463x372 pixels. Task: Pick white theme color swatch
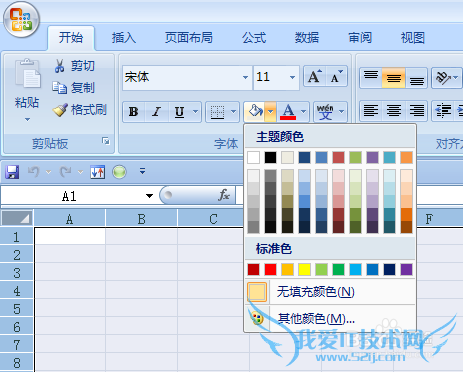click(x=253, y=157)
